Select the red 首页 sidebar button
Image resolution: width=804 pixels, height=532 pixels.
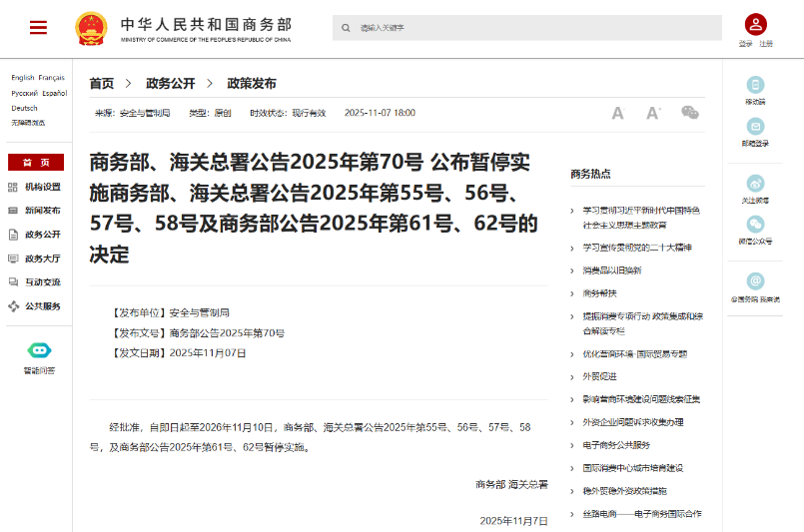pyautogui.click(x=36, y=162)
